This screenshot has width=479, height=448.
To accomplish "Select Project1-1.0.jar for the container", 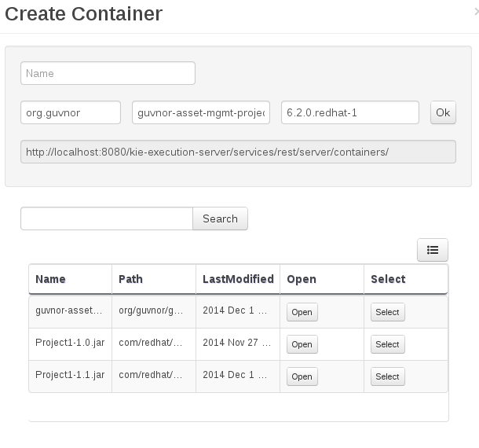I will pos(388,344).
